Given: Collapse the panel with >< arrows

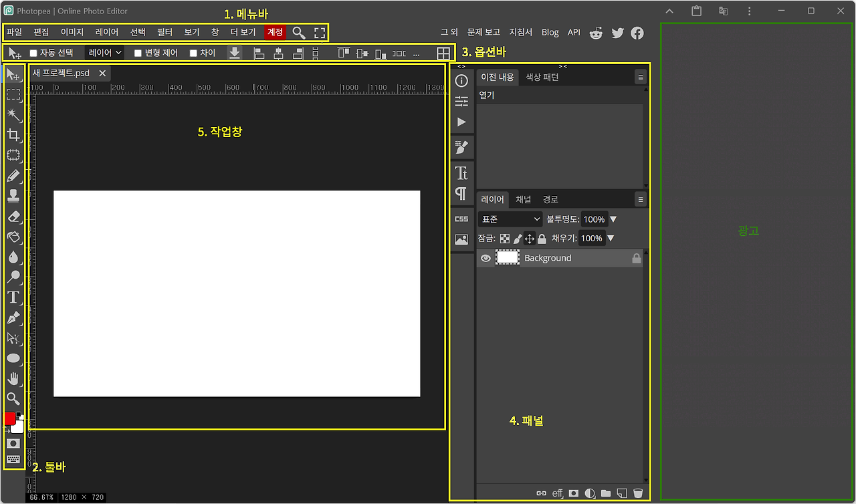Looking at the screenshot, I should coord(563,66).
